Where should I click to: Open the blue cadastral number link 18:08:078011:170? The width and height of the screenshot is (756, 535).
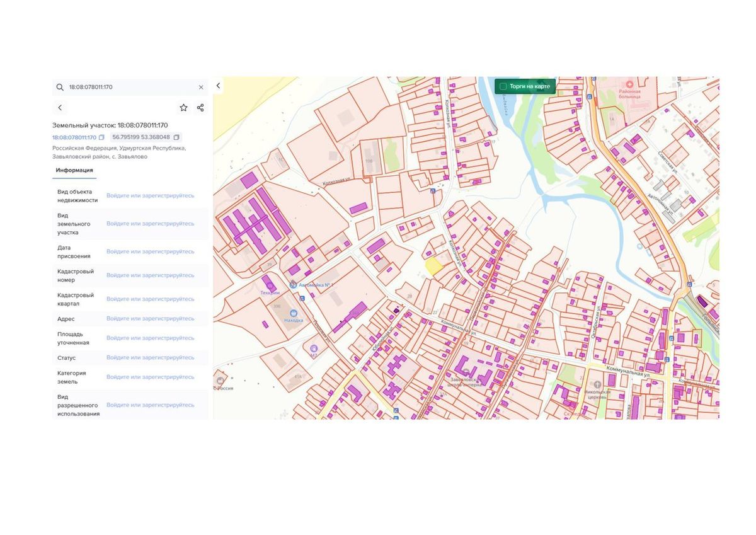74,137
